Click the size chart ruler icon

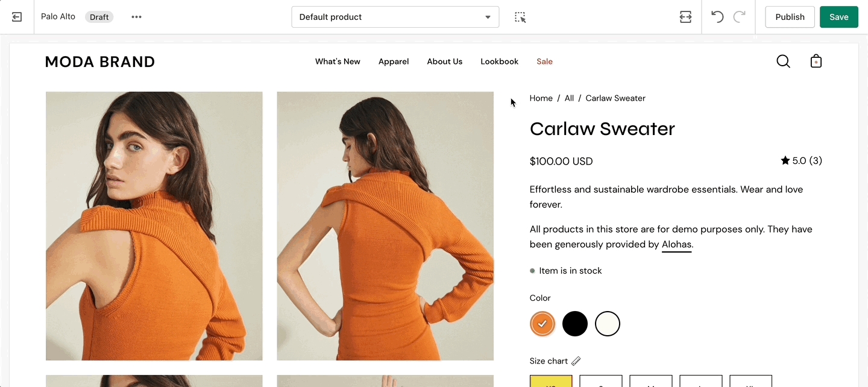click(x=576, y=361)
